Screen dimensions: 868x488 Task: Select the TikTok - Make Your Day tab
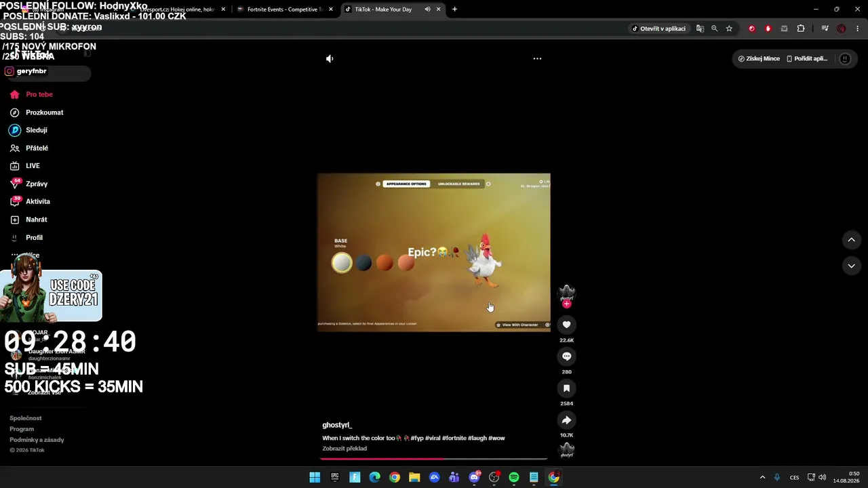point(383,9)
